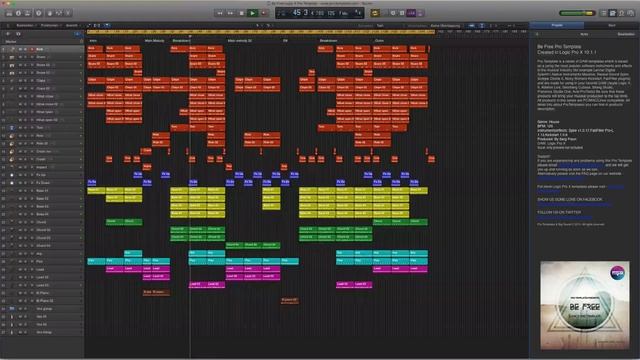Select the Main melody 02 marker
This screenshot has height=360, width=640.
(x=240, y=41)
